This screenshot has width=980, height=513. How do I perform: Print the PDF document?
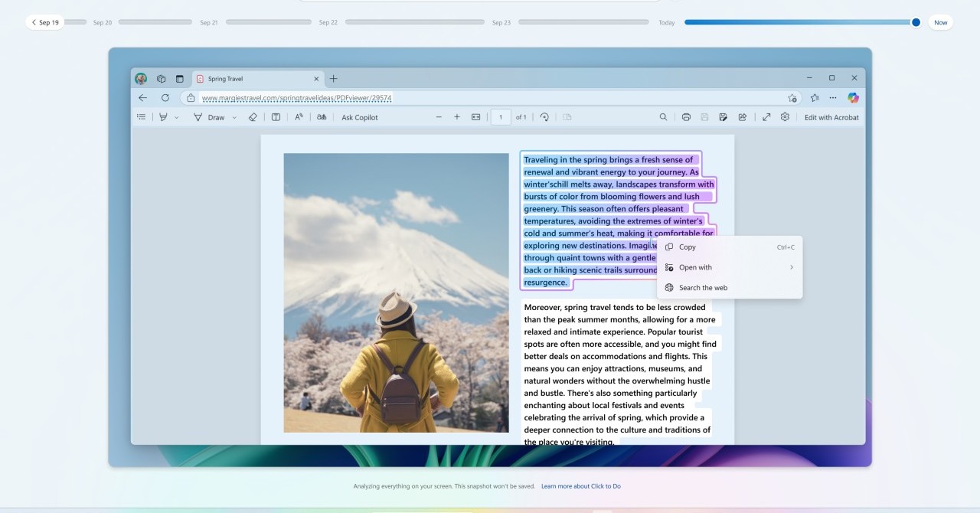click(x=686, y=117)
